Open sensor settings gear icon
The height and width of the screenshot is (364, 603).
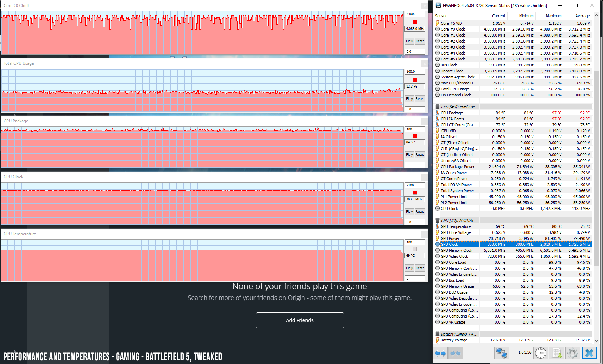(x=572, y=353)
